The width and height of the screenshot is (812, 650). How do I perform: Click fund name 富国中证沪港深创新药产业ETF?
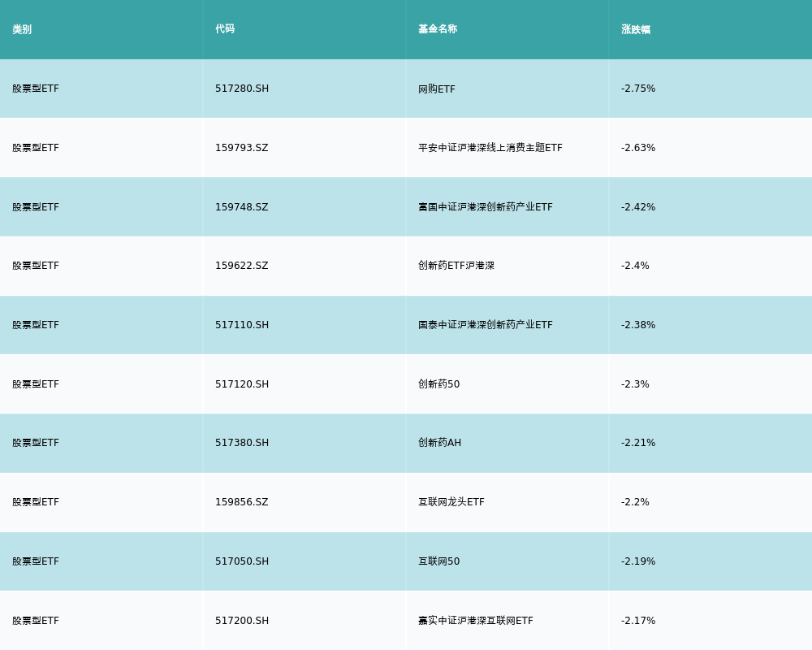click(x=486, y=207)
